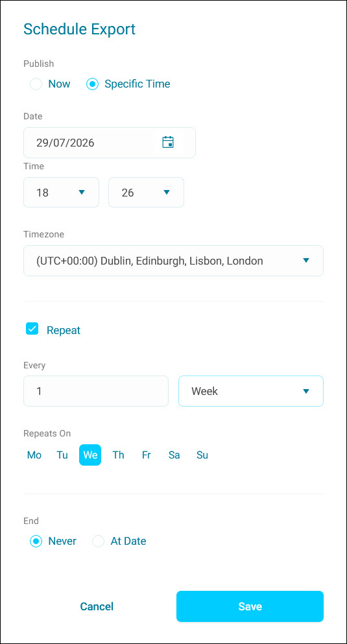Screen dimensions: 347x644
Task: Deselect the highlighted Wednesday day
Action: click(90, 455)
